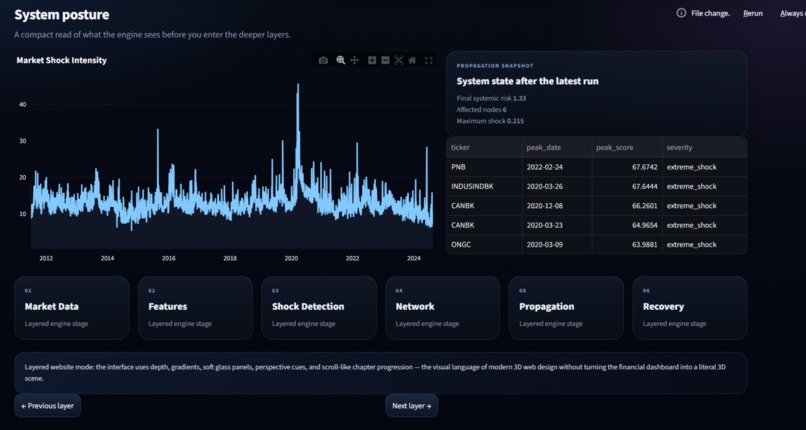Open the 02 Features stage card
Image resolution: width=806 pixels, height=430 pixels.
(x=195, y=308)
